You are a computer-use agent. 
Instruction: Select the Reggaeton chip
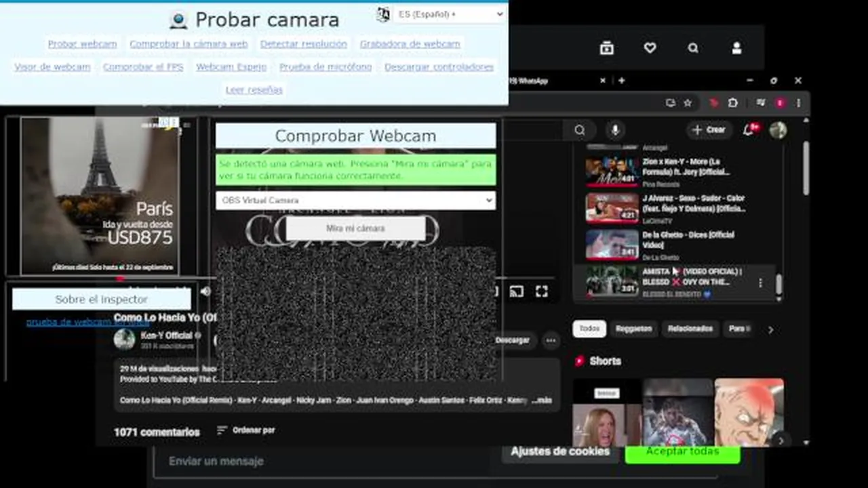click(633, 329)
